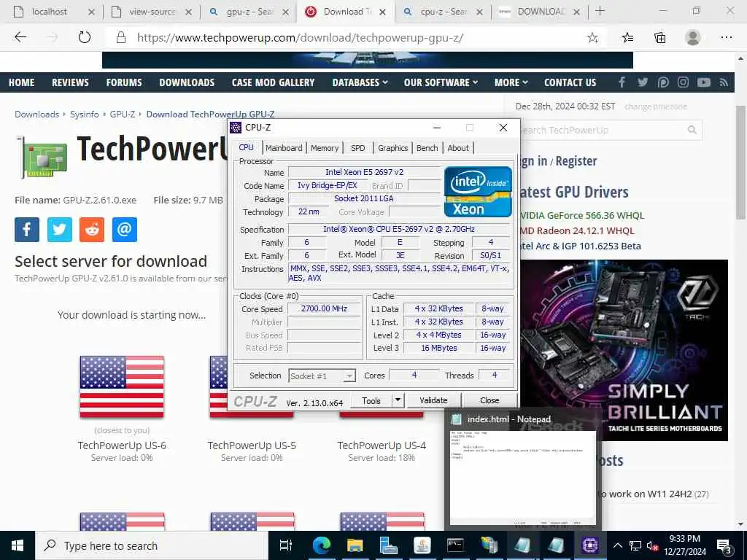Switch to CPU-Z SPD tab

pos(357,148)
